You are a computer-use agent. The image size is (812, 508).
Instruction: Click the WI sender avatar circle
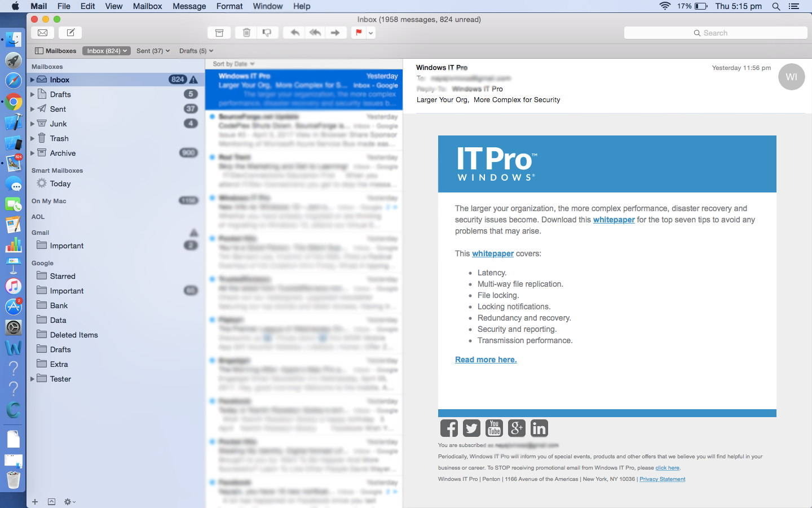point(791,77)
